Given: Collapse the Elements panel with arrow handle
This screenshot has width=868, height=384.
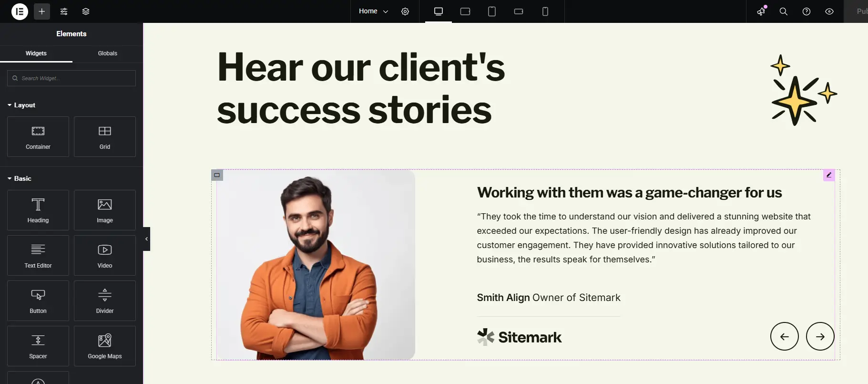Looking at the screenshot, I should (x=146, y=239).
